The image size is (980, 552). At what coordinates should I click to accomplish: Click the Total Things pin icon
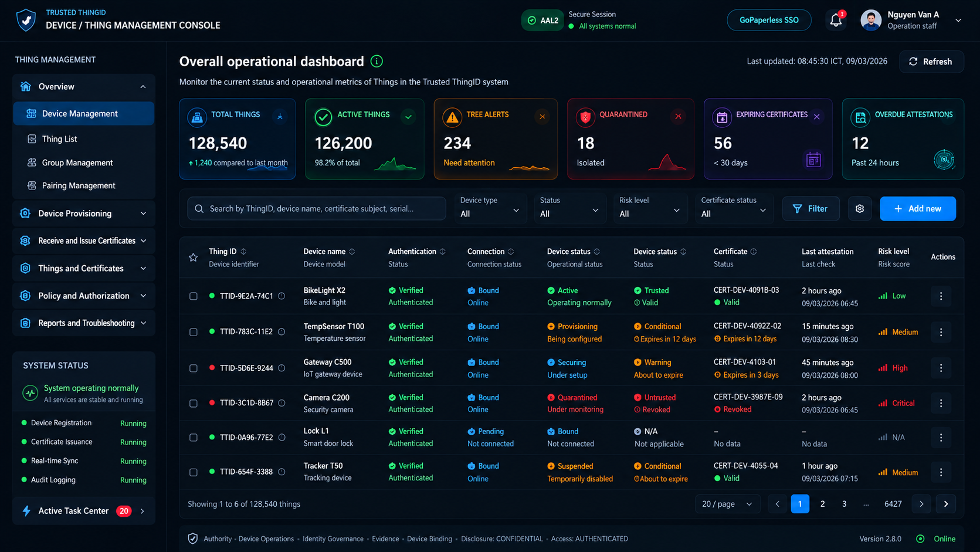(x=280, y=117)
